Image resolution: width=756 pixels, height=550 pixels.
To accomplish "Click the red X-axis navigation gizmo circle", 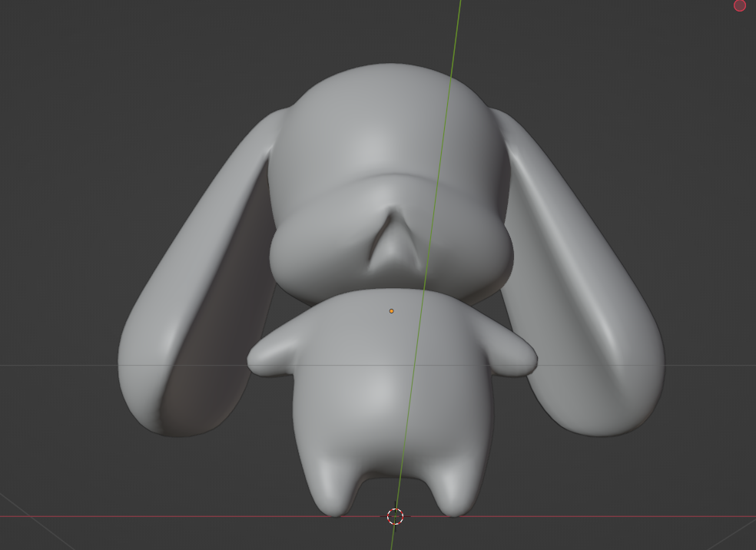I will pos(740,5).
